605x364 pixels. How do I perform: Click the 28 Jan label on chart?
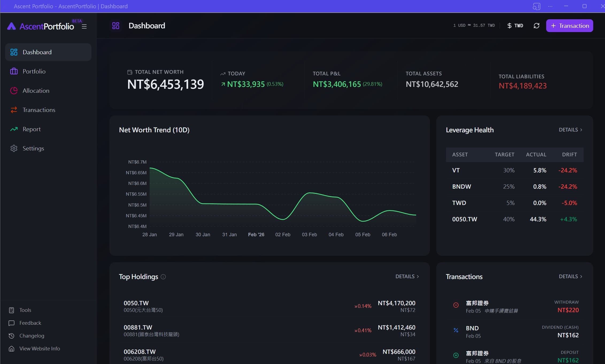click(149, 234)
